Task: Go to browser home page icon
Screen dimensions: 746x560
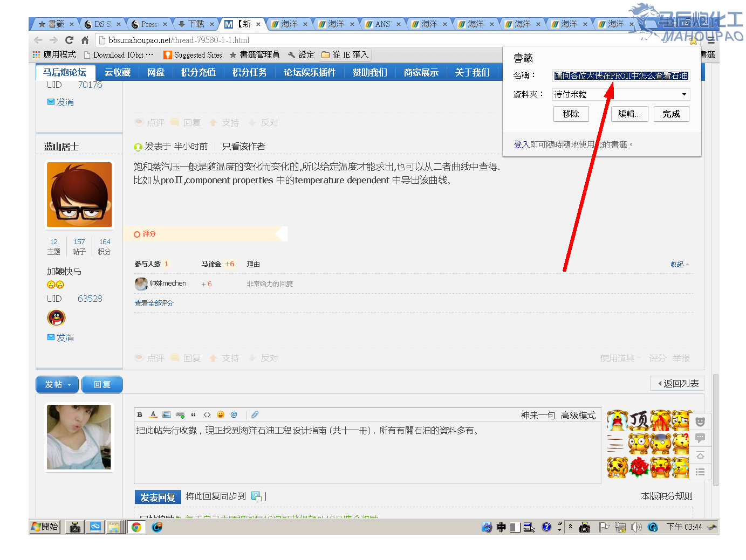Action: click(85, 40)
